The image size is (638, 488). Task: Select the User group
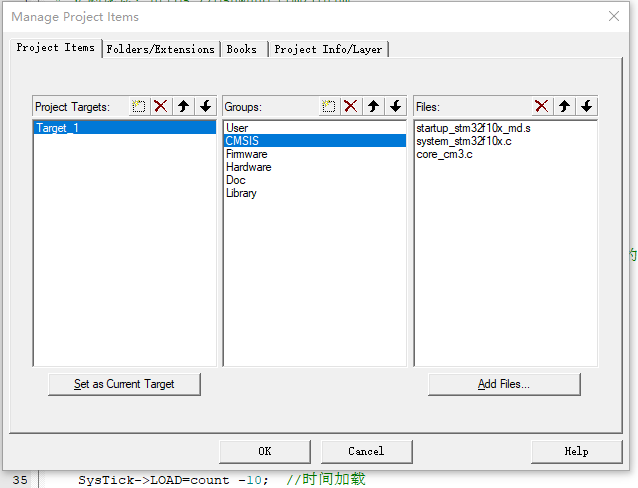[315, 128]
